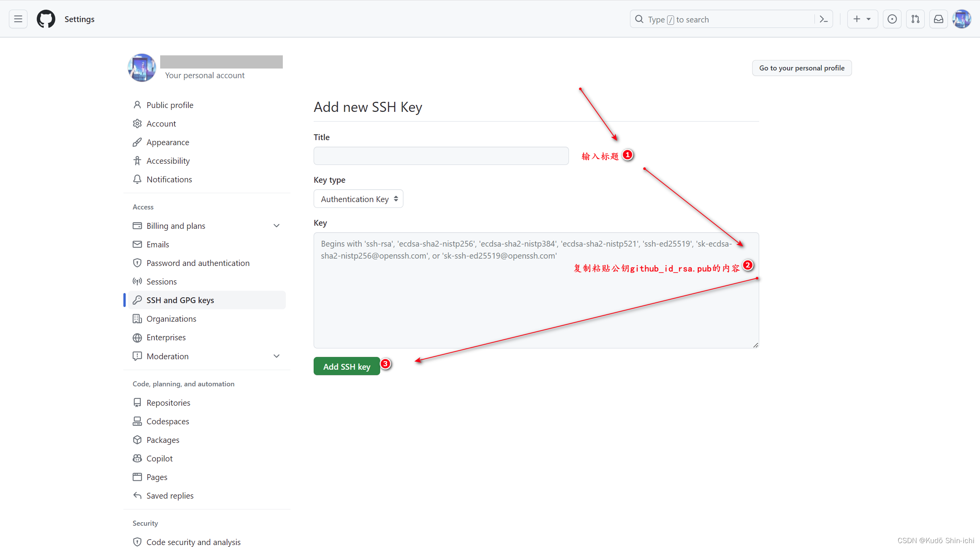Click the bell icon next to Notifications
Viewport: 980px width, 547px height.
[137, 179]
